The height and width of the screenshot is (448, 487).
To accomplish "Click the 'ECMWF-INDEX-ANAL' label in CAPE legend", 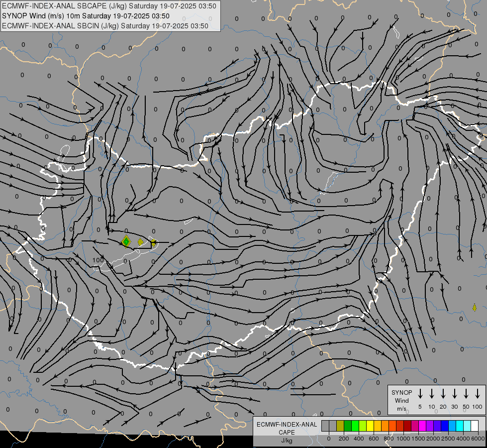I will [287, 425].
